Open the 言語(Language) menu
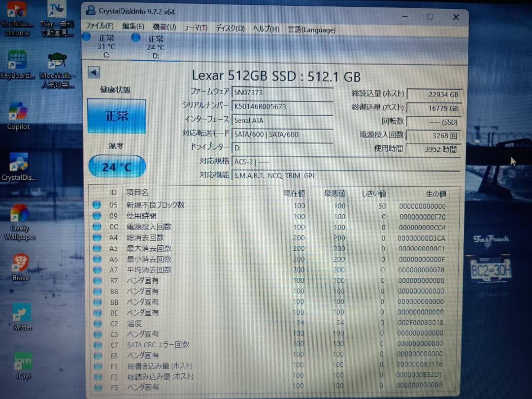The width and height of the screenshot is (532, 399). tap(310, 30)
